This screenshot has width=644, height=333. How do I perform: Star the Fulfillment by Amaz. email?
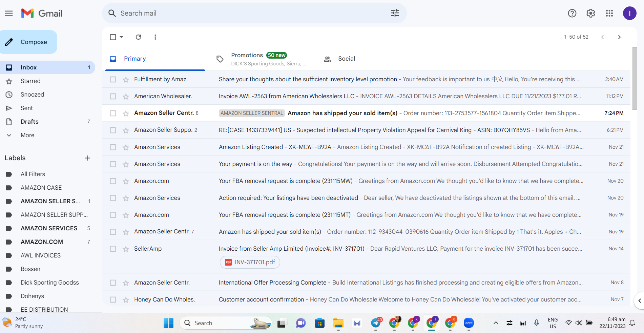click(x=126, y=80)
